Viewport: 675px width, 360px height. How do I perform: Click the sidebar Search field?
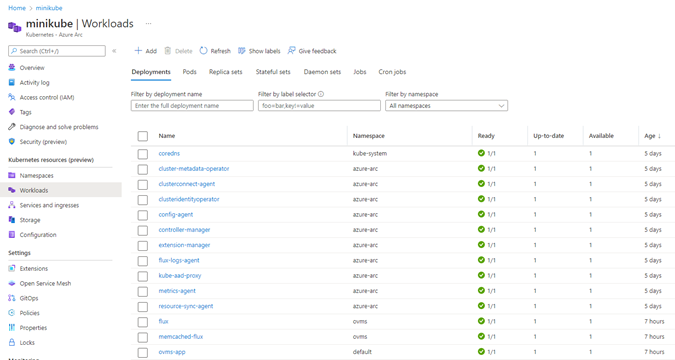pyautogui.click(x=57, y=51)
